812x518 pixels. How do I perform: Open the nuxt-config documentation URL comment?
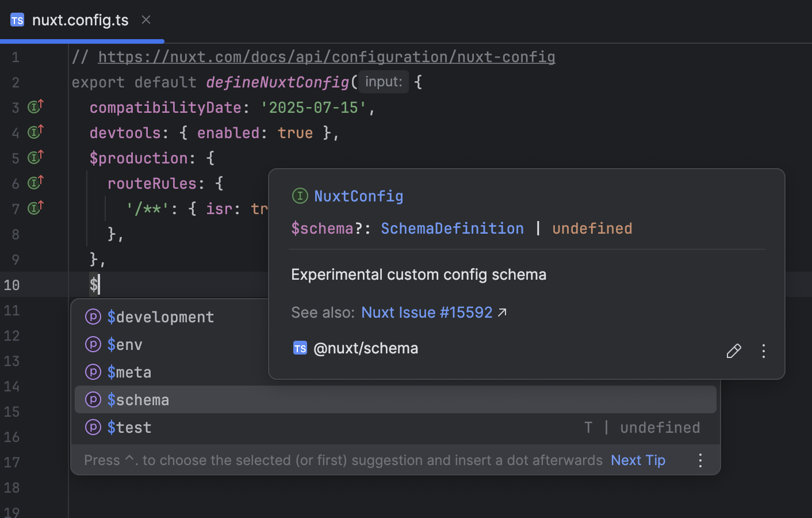(x=327, y=56)
